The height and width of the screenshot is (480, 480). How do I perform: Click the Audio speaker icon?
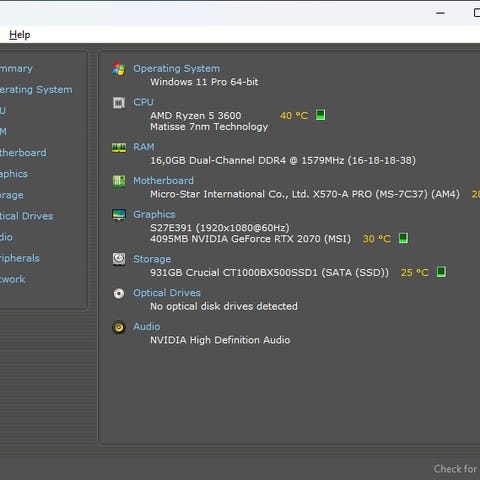[x=119, y=327]
